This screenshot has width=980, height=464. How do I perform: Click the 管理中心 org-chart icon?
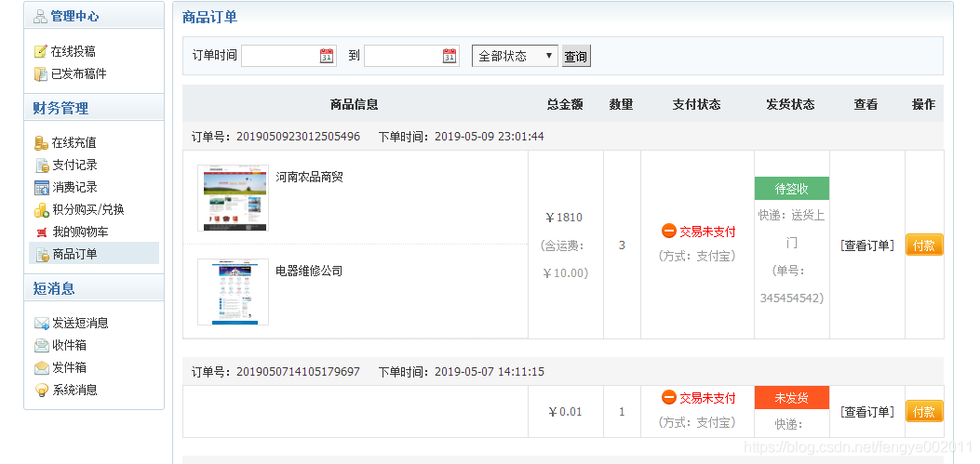pyautogui.click(x=41, y=17)
